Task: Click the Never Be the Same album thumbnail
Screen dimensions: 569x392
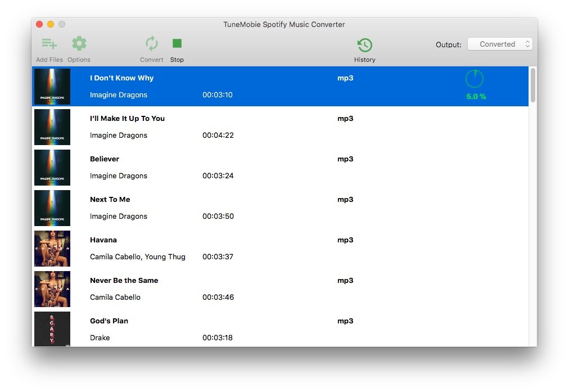Action: pyautogui.click(x=52, y=289)
